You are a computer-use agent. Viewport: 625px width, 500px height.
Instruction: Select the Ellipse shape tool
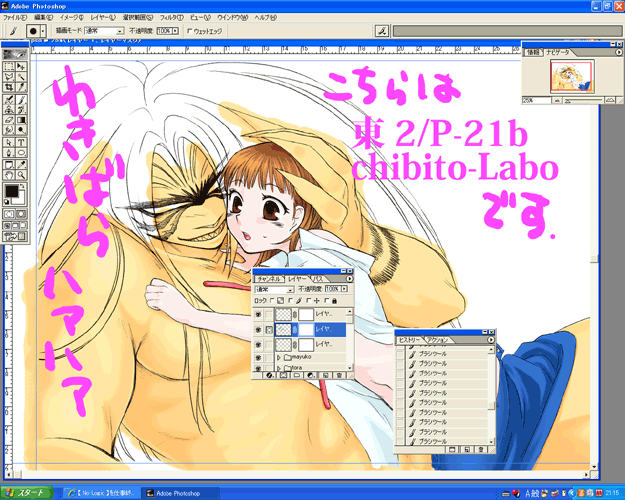pos(21,152)
